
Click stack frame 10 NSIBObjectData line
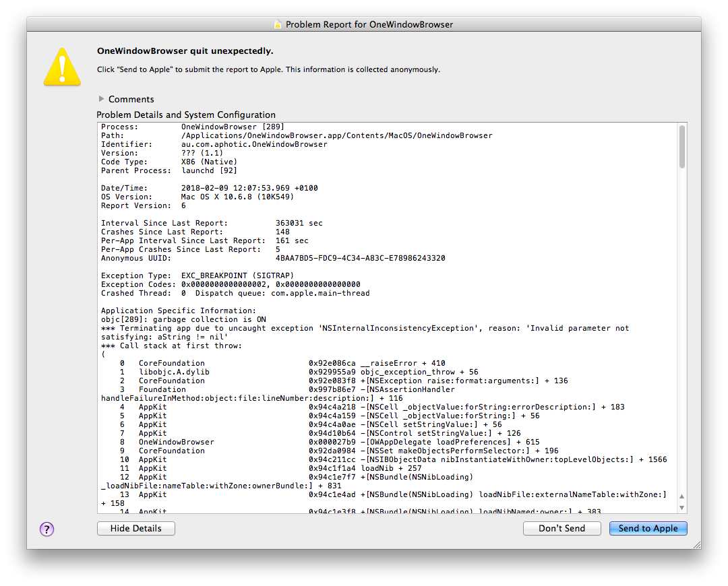click(x=393, y=460)
